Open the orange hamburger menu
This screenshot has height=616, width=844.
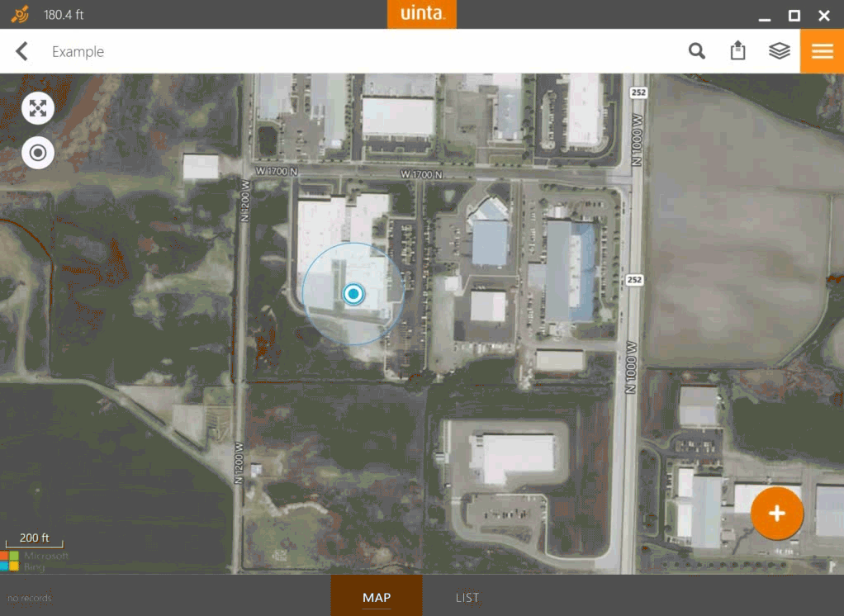[x=822, y=51]
